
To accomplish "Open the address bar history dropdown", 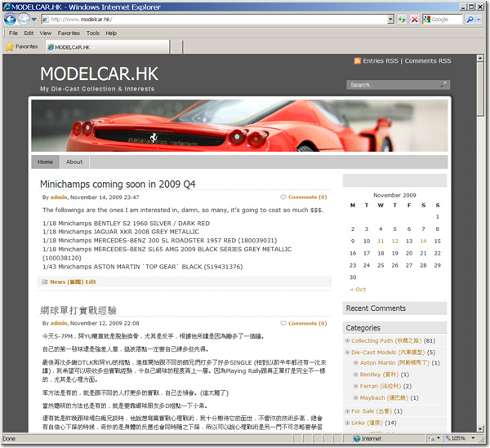I will pos(390,20).
